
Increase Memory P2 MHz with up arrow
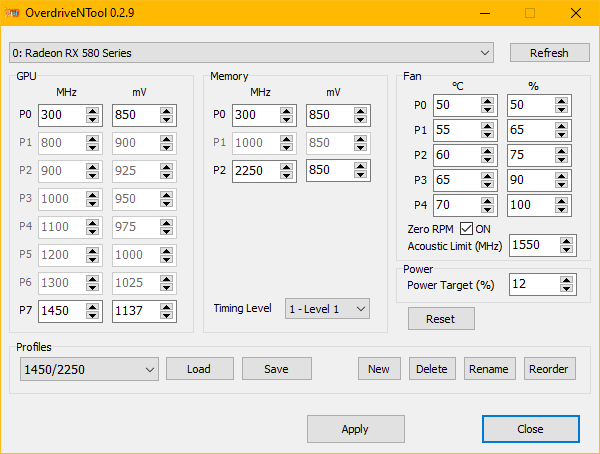coord(287,167)
